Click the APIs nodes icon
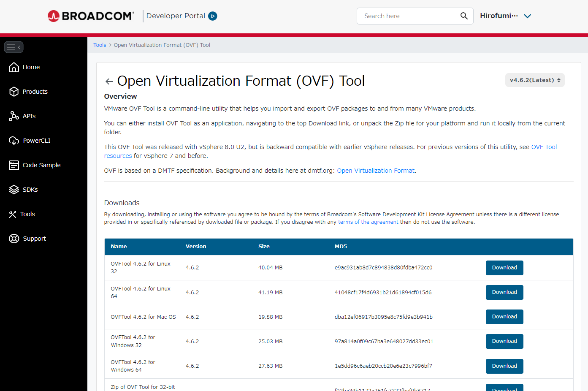 (14, 116)
